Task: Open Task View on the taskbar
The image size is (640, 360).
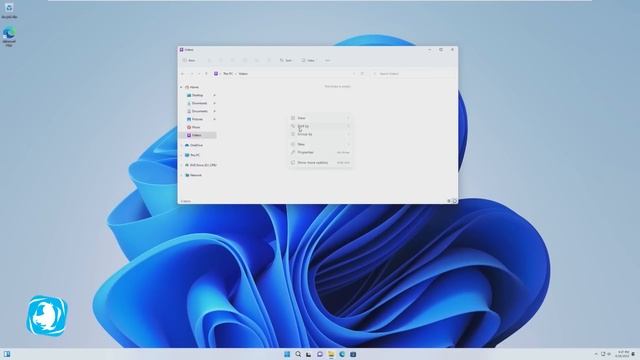Action: 309,354
